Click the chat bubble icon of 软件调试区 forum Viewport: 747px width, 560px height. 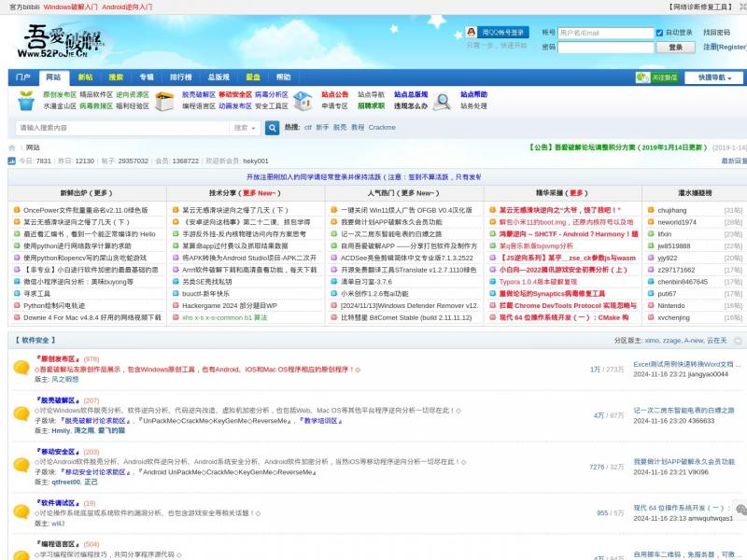tap(21, 511)
